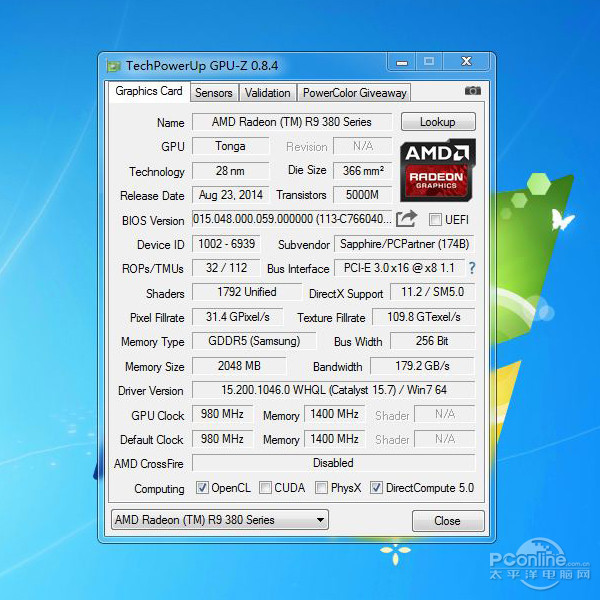Viewport: 600px width, 600px height.
Task: Click the Default Clock value 980 MHz
Action: 222,439
